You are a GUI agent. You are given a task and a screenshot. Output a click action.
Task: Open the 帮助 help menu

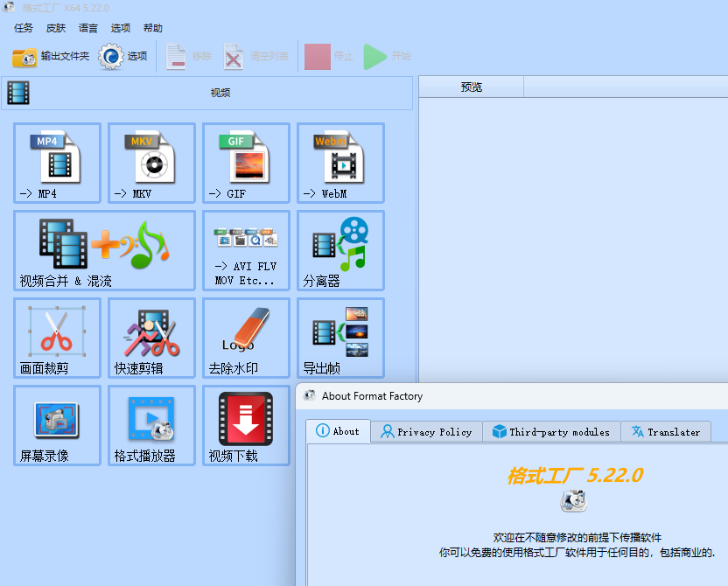(153, 28)
